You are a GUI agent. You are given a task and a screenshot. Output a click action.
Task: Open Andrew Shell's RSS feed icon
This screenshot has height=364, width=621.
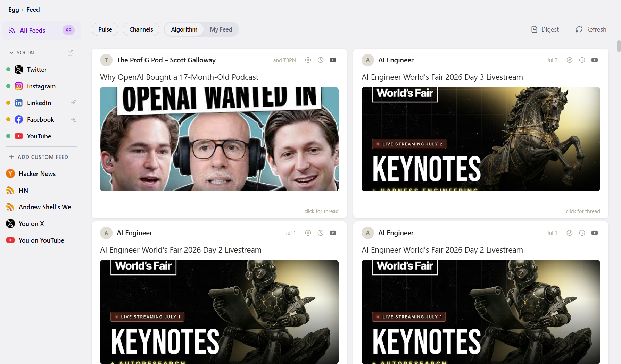(x=10, y=207)
